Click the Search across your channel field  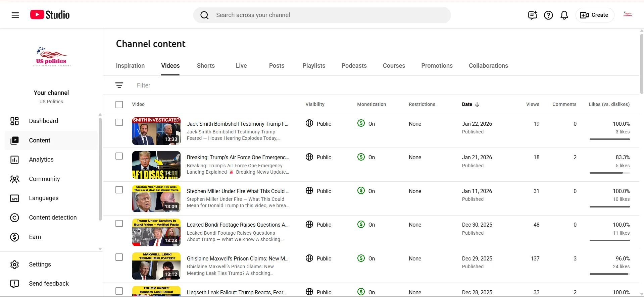322,15
